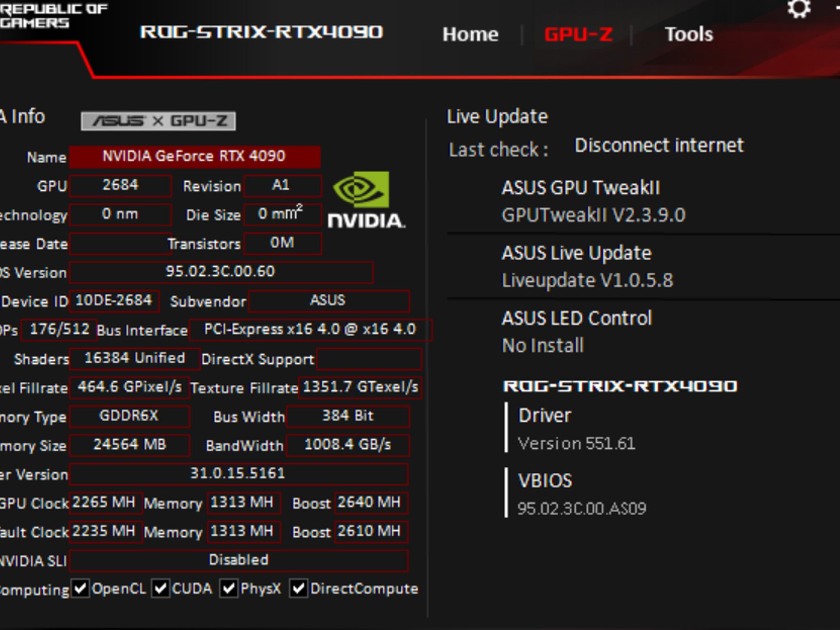Image resolution: width=840 pixels, height=630 pixels.
Task: Open the settings gear icon
Action: (x=799, y=9)
